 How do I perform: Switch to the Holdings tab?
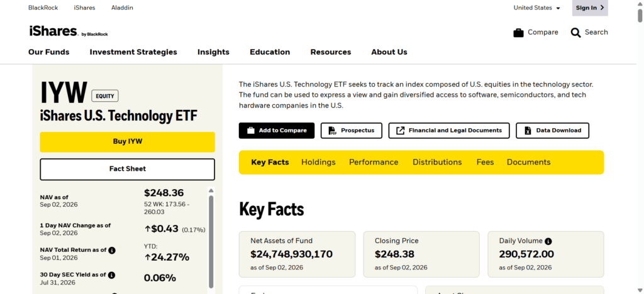[318, 162]
